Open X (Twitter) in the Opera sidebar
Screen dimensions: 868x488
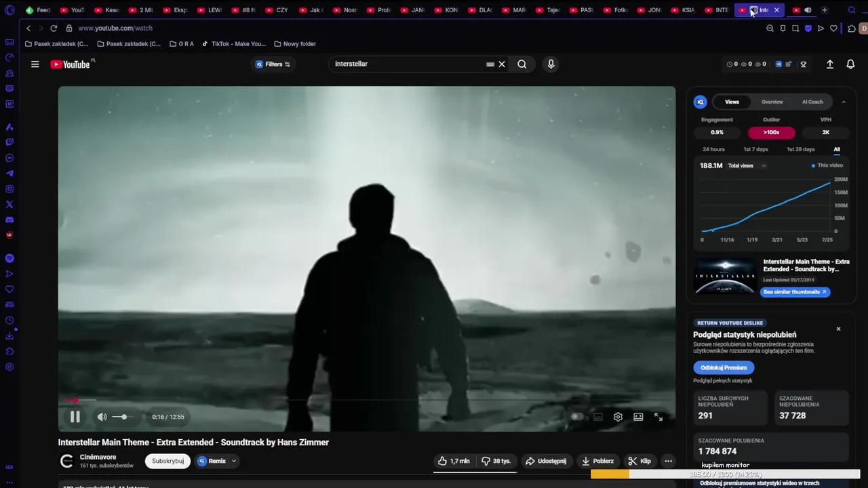click(9, 204)
